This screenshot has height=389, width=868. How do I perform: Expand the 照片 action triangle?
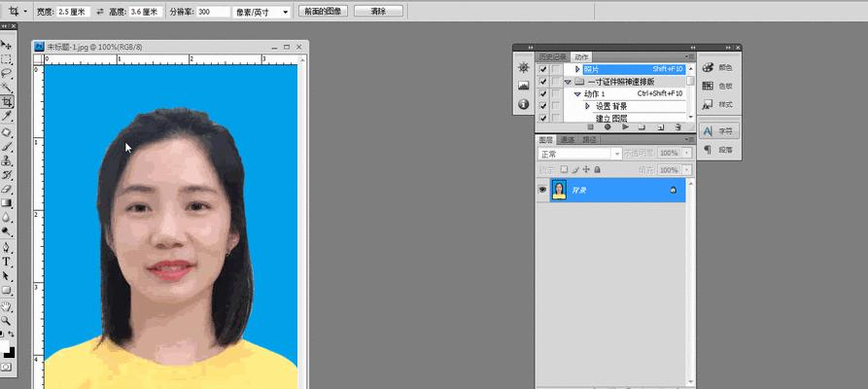click(x=578, y=69)
